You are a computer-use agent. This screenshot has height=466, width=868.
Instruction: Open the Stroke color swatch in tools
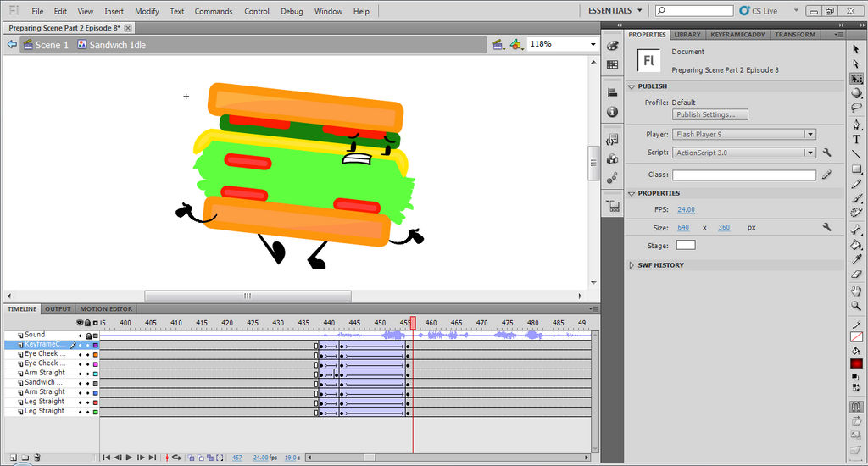[x=856, y=337]
